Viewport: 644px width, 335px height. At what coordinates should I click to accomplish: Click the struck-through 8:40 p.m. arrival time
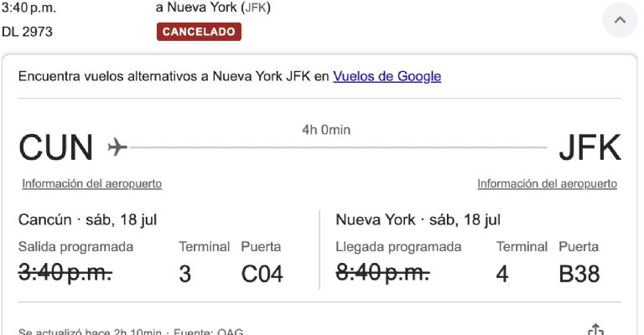click(382, 272)
